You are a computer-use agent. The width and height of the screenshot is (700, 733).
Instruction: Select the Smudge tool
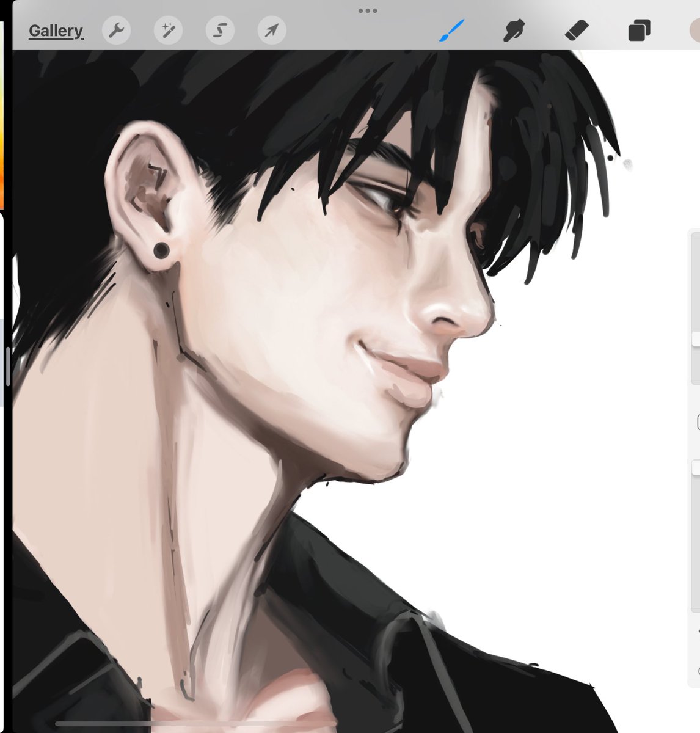pyautogui.click(x=514, y=29)
